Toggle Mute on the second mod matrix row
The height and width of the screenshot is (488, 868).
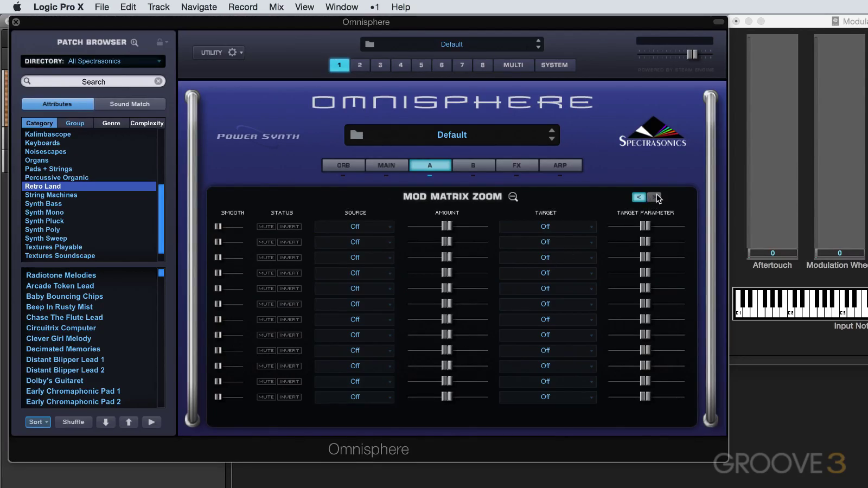point(266,242)
